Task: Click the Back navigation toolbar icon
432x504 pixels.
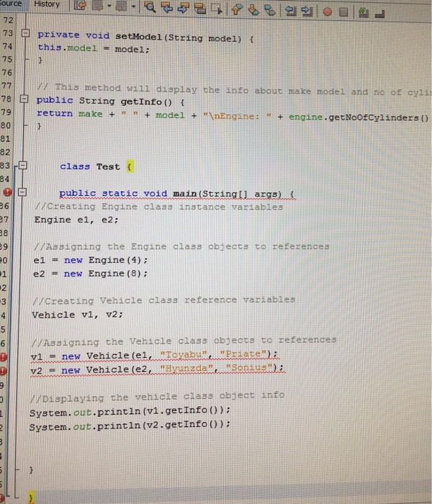Action: [x=98, y=6]
